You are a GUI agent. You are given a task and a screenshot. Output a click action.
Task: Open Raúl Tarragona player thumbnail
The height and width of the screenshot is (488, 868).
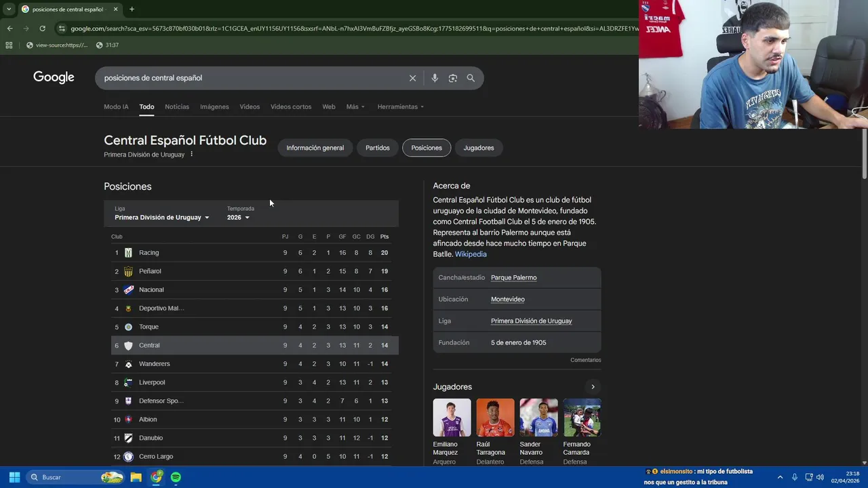(495, 418)
